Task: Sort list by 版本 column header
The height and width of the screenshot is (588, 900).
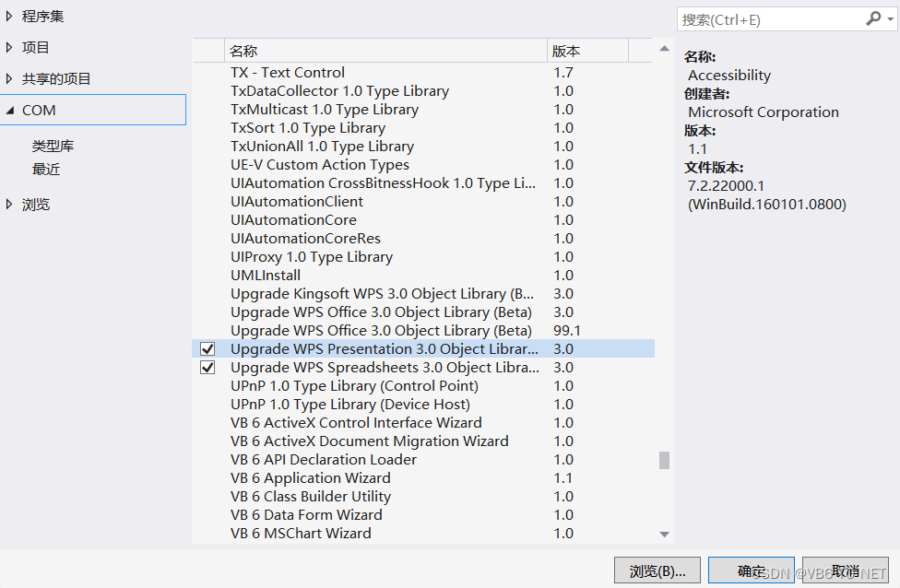Action: click(587, 51)
